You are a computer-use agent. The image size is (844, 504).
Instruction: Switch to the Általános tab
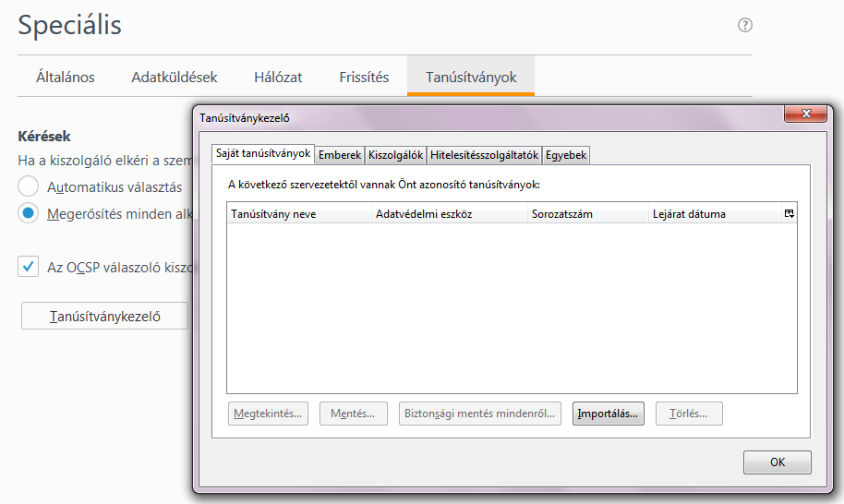(66, 78)
